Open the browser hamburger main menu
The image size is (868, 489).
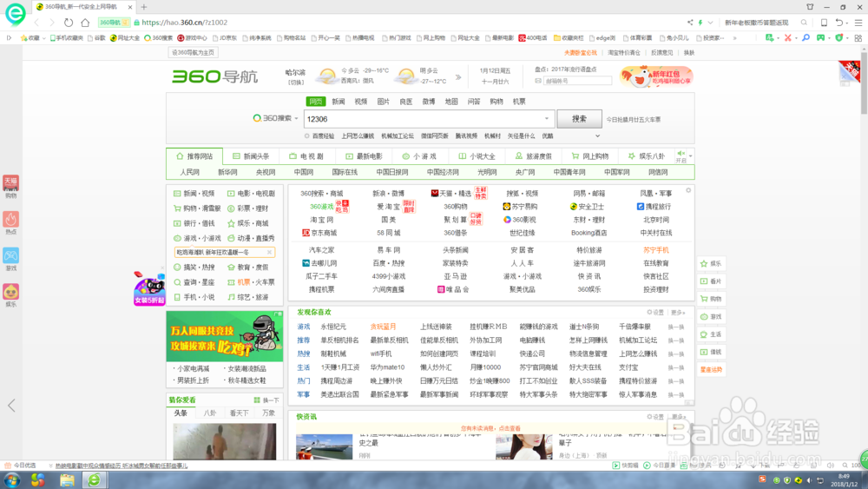coord(858,23)
